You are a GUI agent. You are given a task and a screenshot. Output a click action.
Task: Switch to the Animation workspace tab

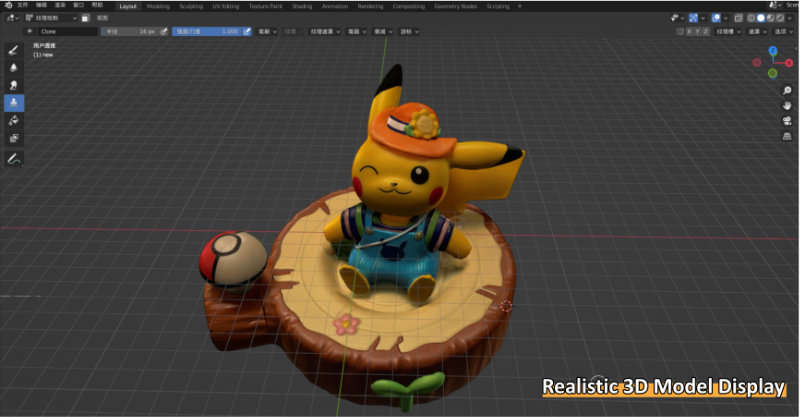pyautogui.click(x=335, y=6)
